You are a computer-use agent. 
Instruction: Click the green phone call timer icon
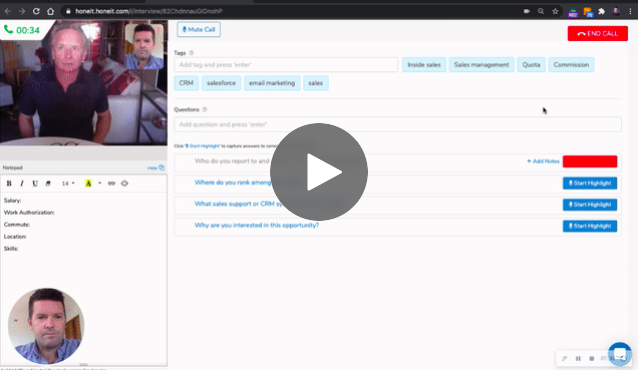click(x=9, y=29)
